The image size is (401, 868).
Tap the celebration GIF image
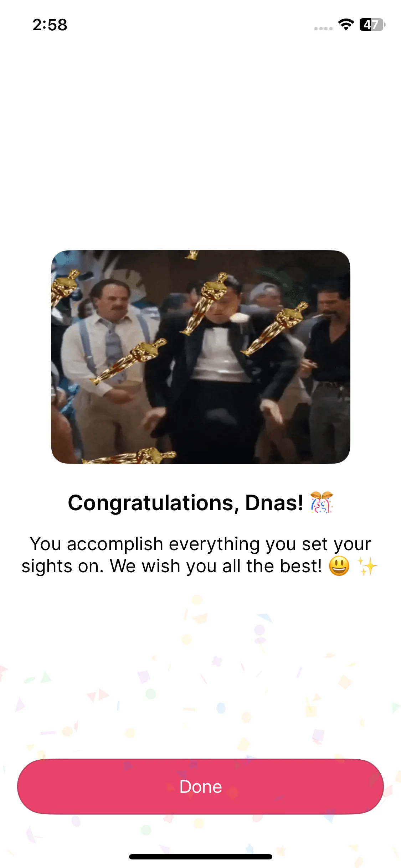point(200,357)
